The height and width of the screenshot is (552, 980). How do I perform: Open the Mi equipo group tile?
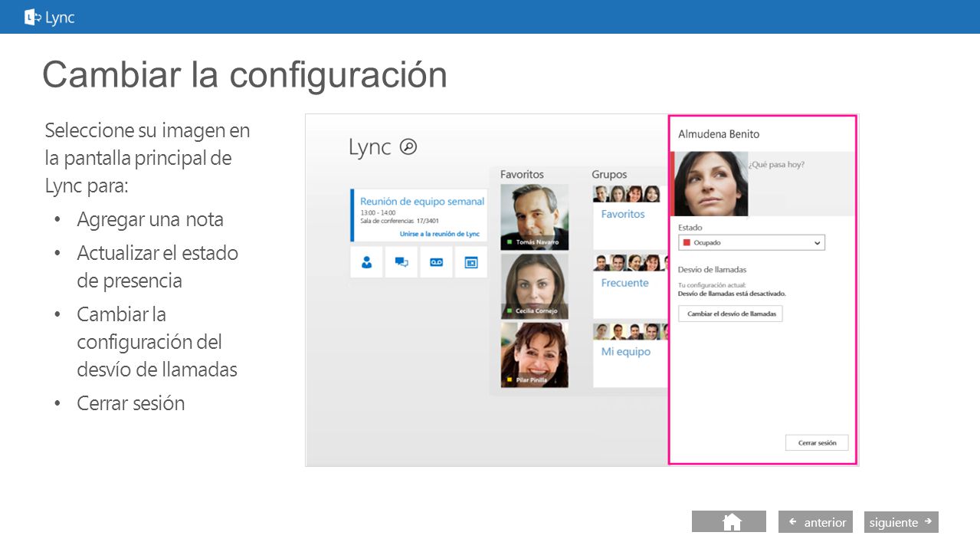631,355
